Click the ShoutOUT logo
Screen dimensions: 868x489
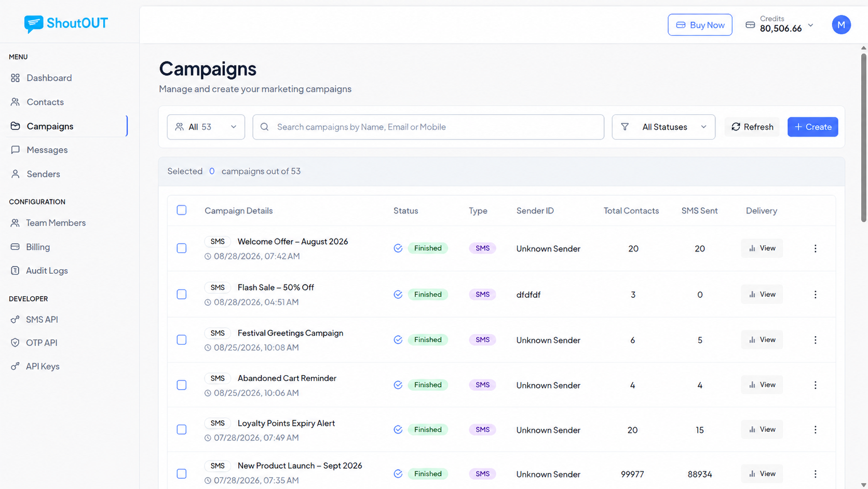[66, 23]
